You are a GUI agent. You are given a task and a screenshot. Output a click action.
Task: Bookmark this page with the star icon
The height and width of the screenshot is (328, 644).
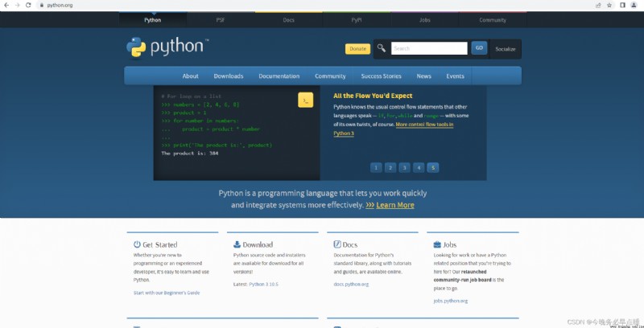pos(609,6)
